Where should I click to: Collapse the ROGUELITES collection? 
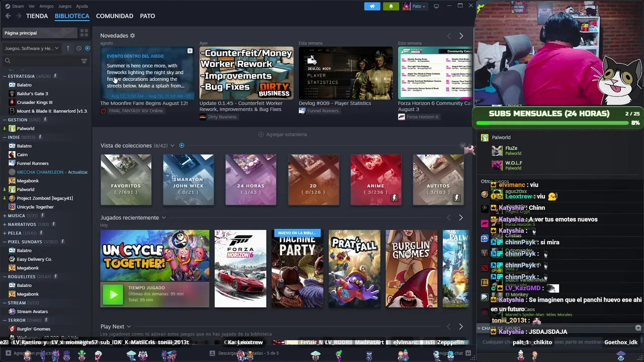coord(5,277)
